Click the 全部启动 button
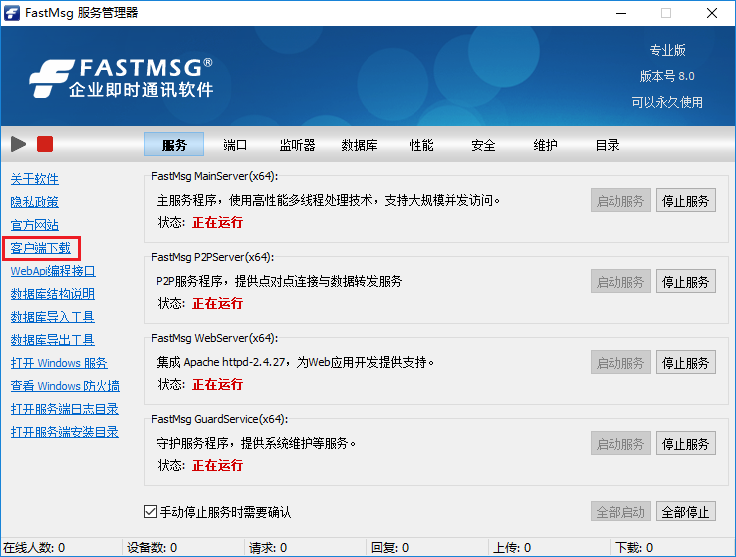 point(621,511)
